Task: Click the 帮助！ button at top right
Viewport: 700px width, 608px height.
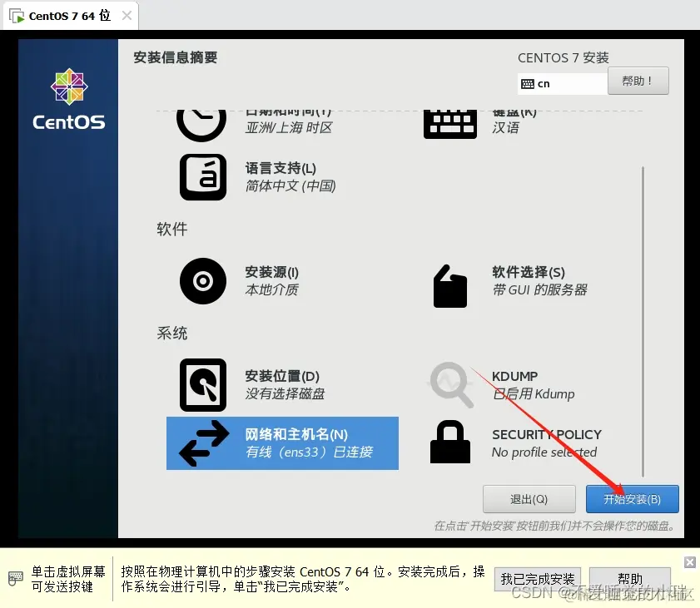Action: [638, 81]
